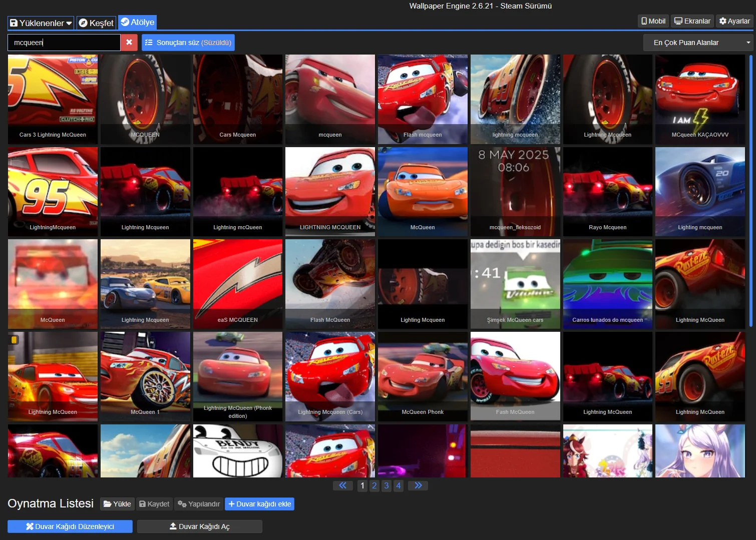This screenshot has height=540, width=756.
Task: Open the Mobil device panel
Action: 653,21
